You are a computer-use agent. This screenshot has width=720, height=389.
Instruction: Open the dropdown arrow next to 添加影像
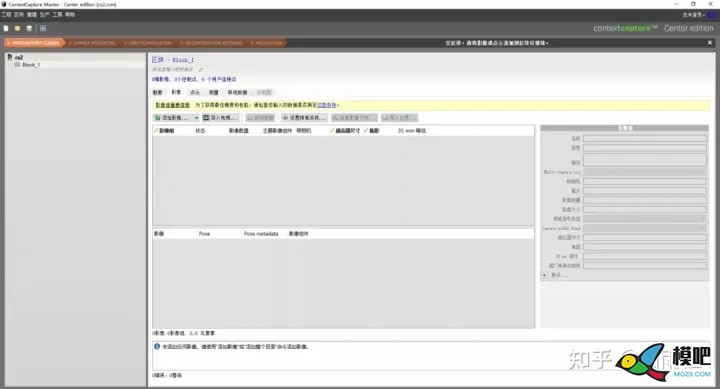click(197, 118)
